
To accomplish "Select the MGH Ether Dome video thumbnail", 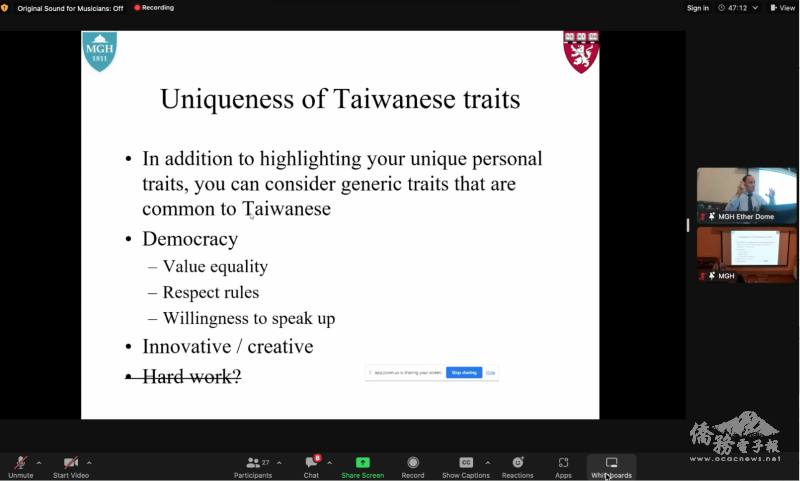I will coord(746,195).
